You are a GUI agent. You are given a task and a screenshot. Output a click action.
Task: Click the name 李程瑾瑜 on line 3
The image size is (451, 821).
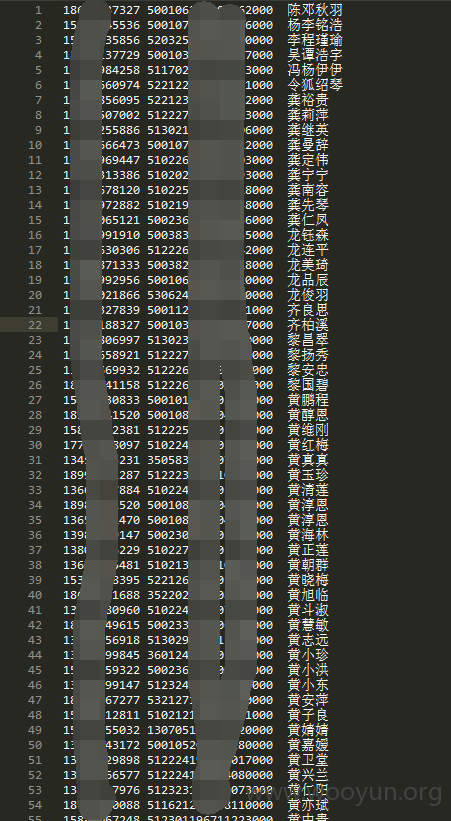point(315,40)
